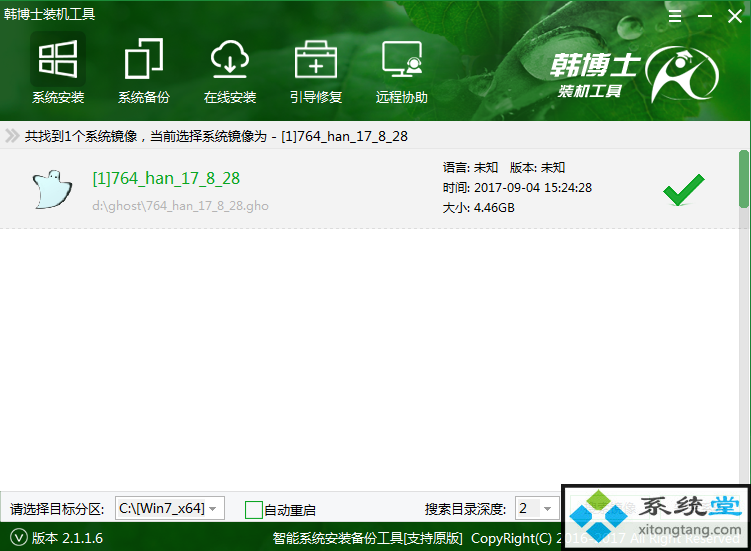Launch the 远程协助 remote assistance icon

coord(402,59)
